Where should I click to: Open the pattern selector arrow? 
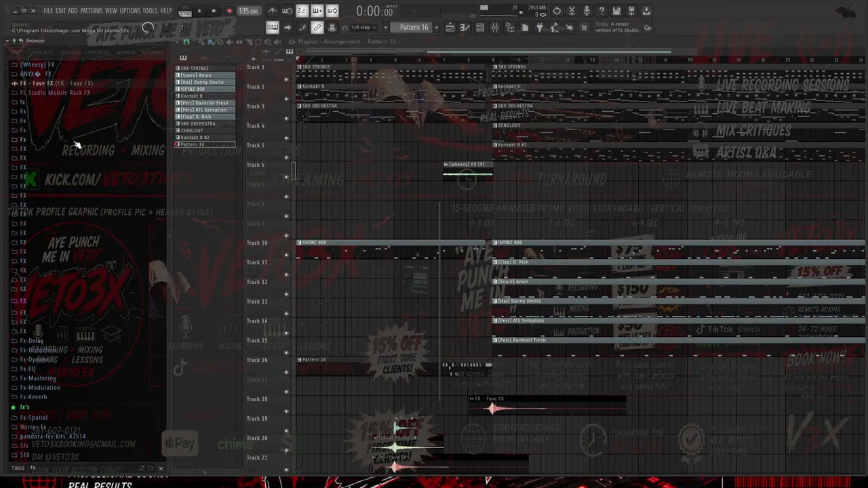pos(386,27)
